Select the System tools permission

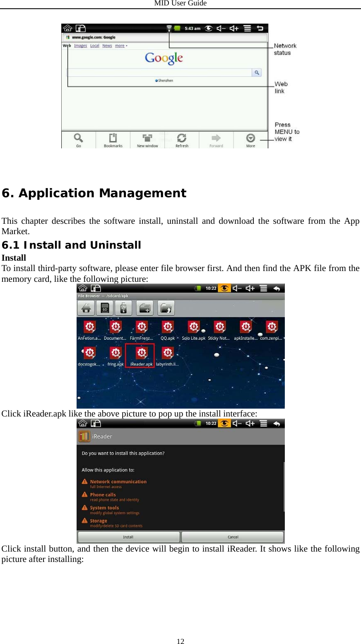point(110,510)
